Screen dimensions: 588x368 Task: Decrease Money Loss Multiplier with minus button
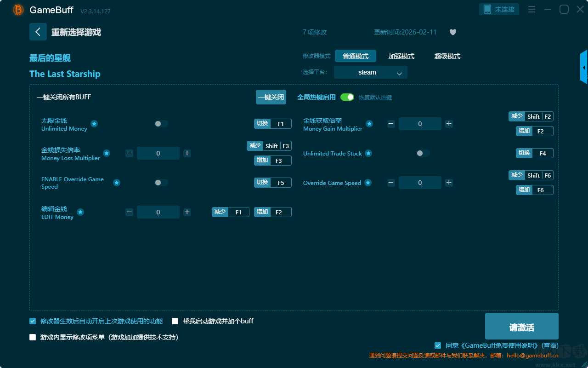(x=129, y=153)
